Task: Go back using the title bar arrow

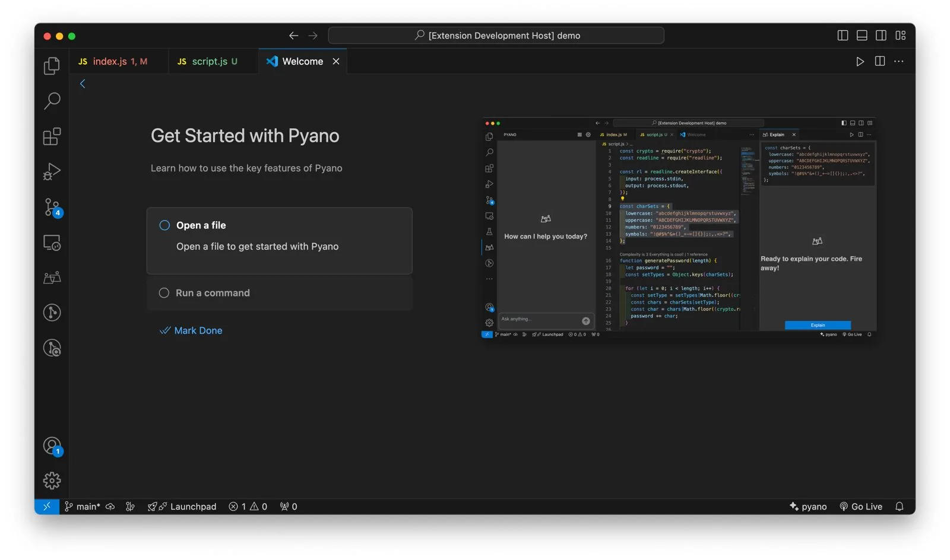Action: pos(293,36)
